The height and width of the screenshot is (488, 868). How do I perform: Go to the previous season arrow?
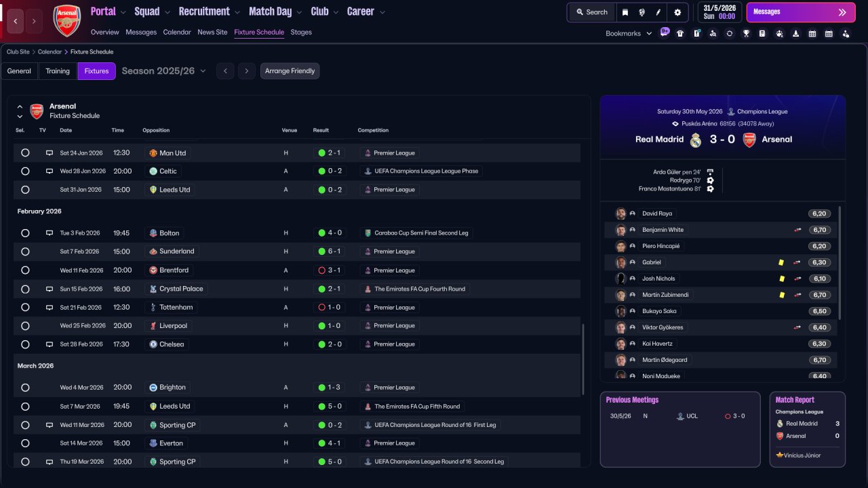[x=225, y=71]
